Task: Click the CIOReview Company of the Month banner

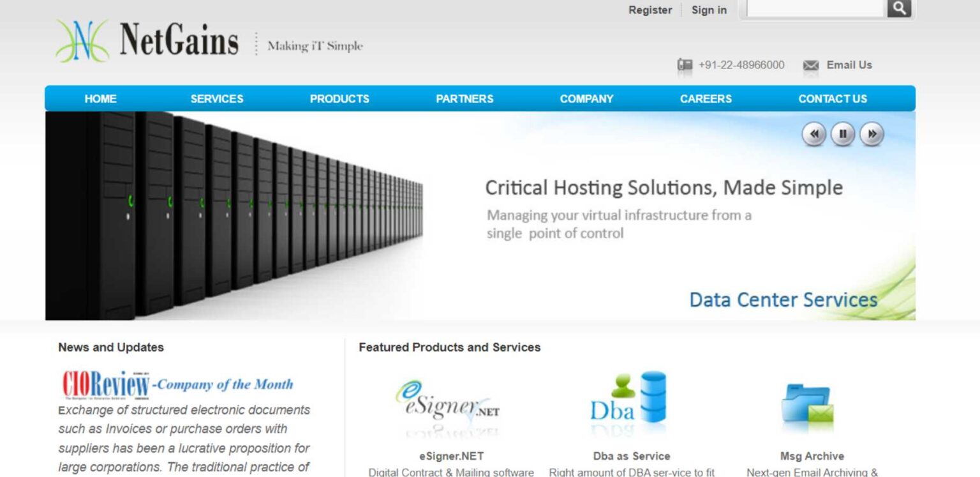Action: coord(177,384)
